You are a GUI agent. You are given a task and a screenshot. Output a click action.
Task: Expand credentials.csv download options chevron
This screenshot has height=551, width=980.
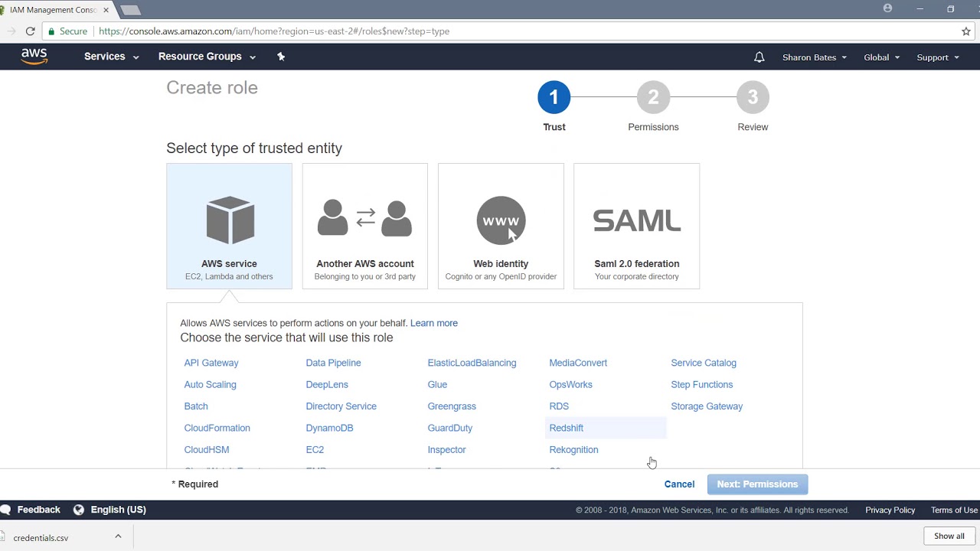click(x=118, y=536)
